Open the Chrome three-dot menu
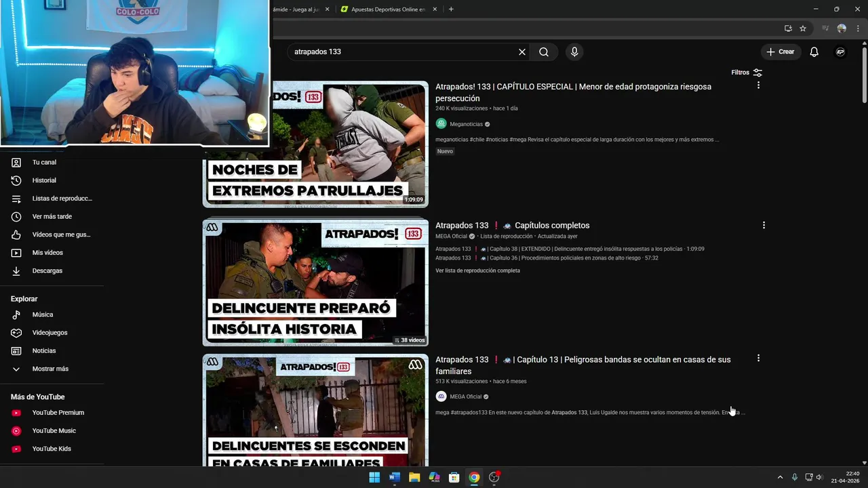The height and width of the screenshot is (488, 868). pyautogui.click(x=858, y=28)
